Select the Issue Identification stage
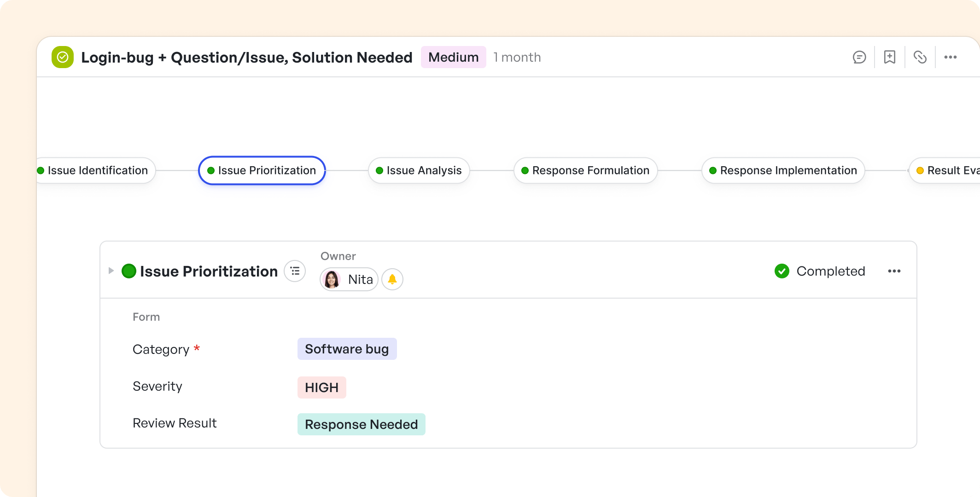 [x=96, y=170]
